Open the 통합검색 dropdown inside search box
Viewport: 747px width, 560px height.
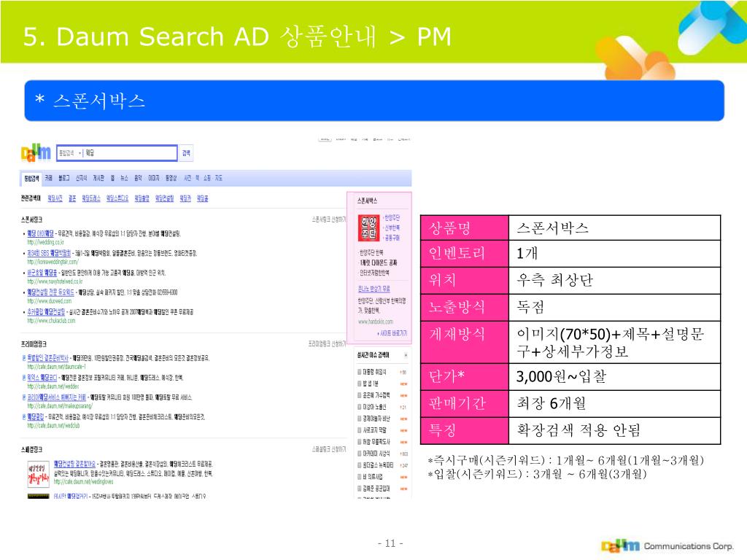(70, 153)
